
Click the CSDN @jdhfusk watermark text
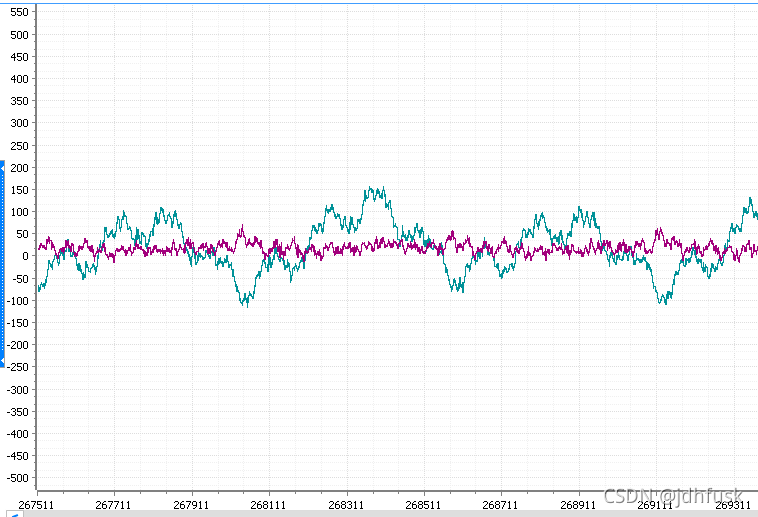673,496
